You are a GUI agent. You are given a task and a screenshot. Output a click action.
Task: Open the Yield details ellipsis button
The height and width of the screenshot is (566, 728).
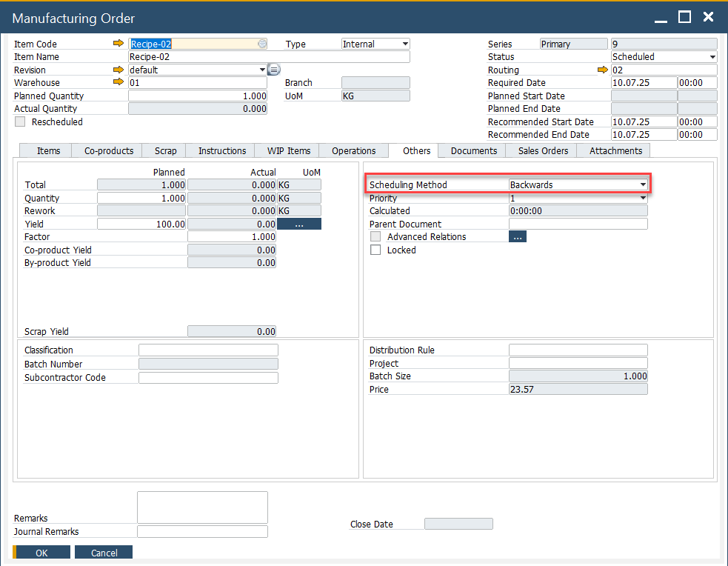(x=298, y=224)
